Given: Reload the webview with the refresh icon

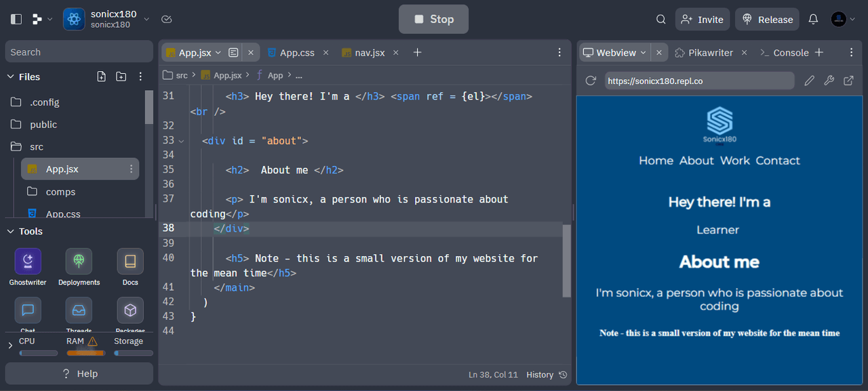Looking at the screenshot, I should [x=591, y=81].
